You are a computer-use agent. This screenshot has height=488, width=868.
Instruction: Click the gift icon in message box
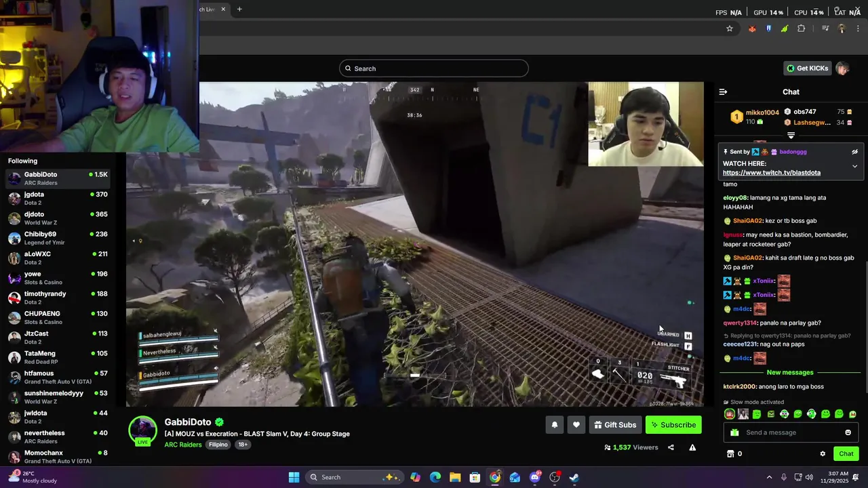click(734, 432)
